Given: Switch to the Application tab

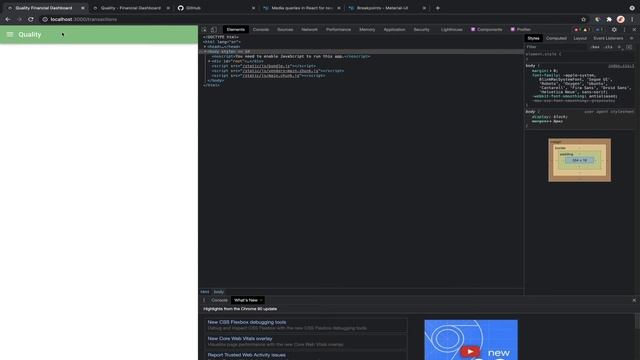Looking at the screenshot, I should point(394,29).
